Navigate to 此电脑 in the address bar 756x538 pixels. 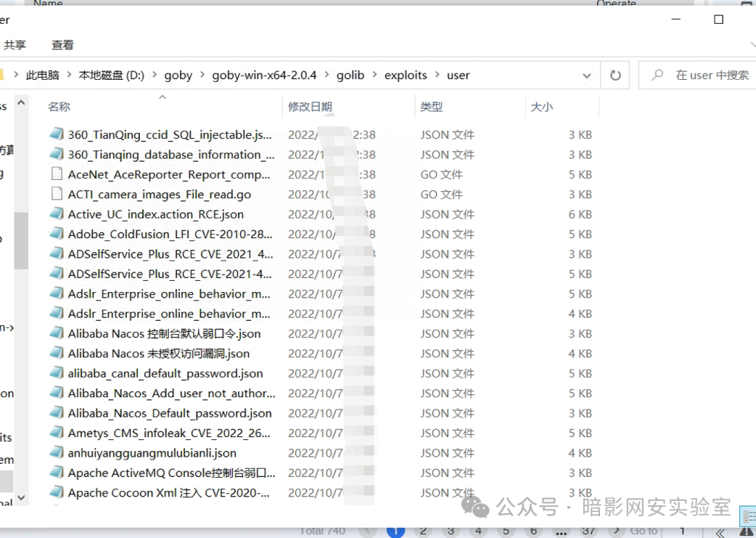pyautogui.click(x=43, y=75)
